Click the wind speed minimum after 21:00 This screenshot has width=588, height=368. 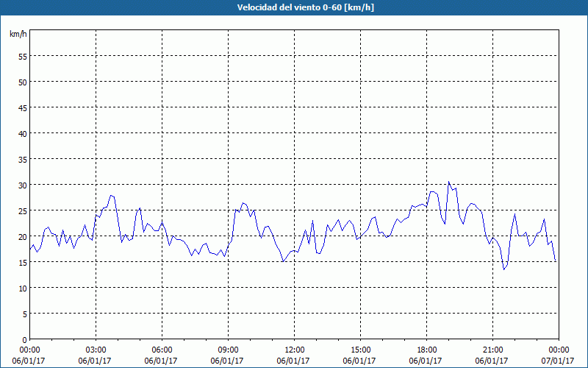tap(504, 269)
